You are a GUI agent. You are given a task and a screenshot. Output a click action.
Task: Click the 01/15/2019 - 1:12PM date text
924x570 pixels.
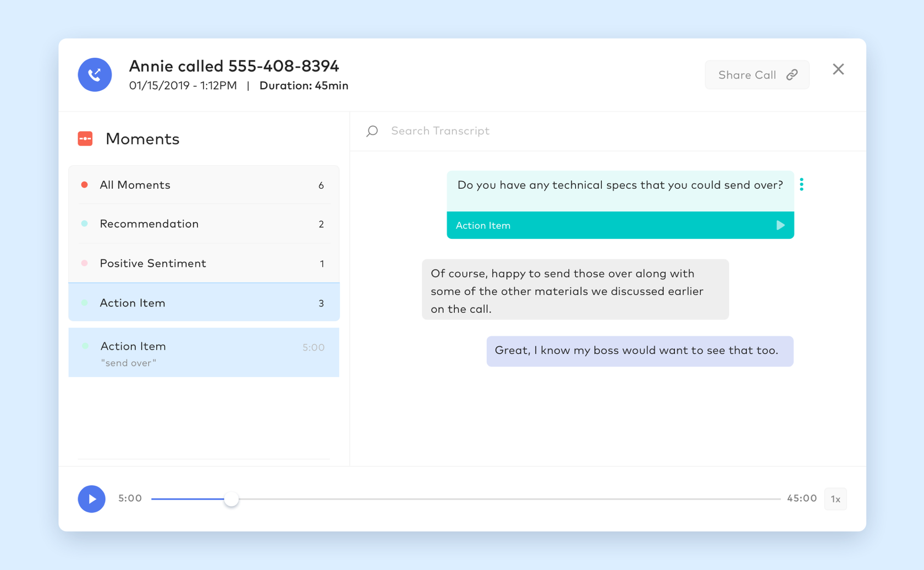tap(183, 86)
